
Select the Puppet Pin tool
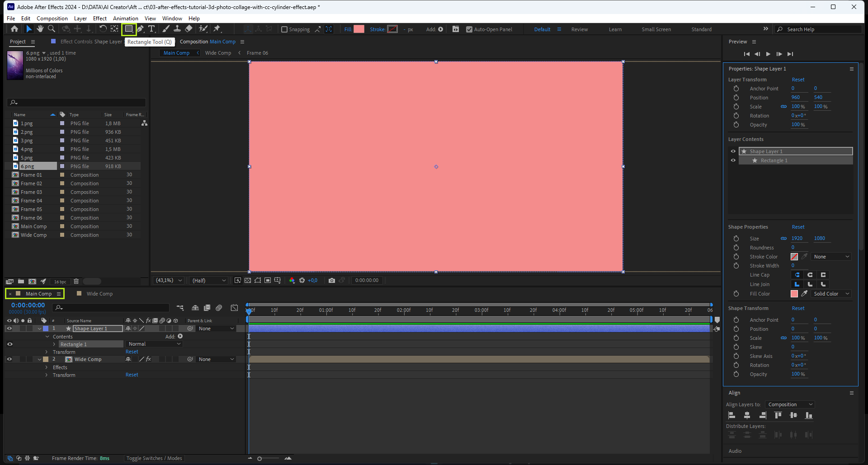pos(217,29)
